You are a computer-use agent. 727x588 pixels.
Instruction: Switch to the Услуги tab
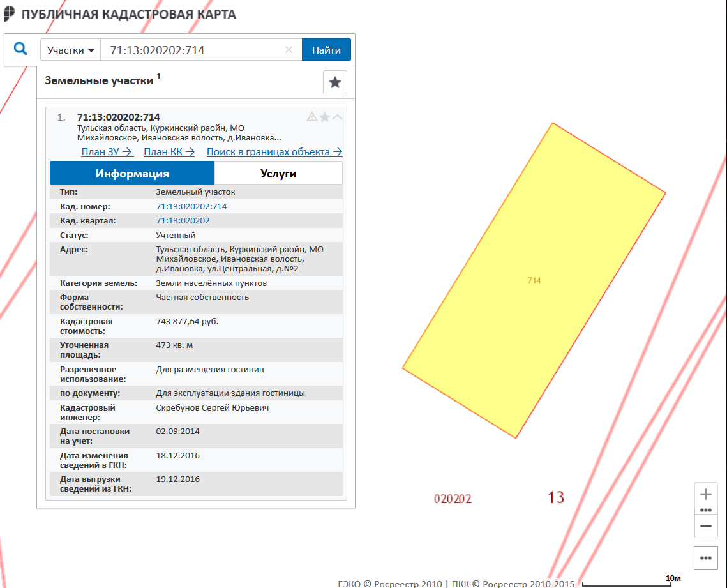(278, 173)
